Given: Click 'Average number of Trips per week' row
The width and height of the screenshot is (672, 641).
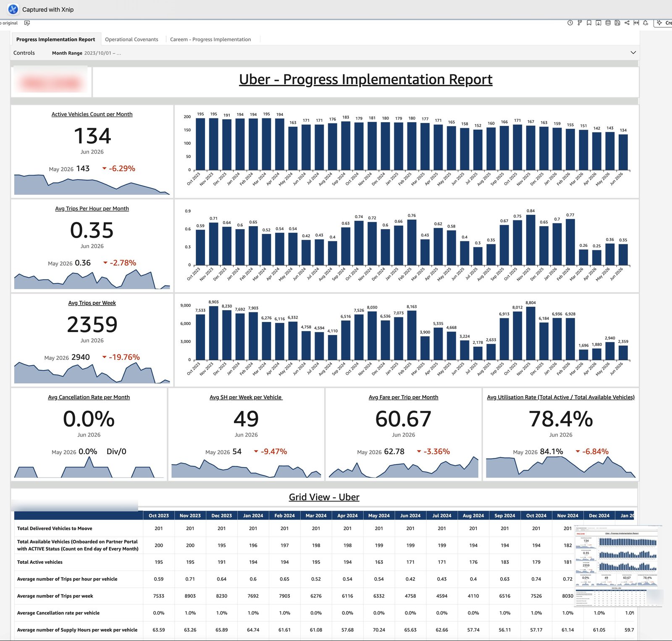Looking at the screenshot, I should click(x=55, y=596).
